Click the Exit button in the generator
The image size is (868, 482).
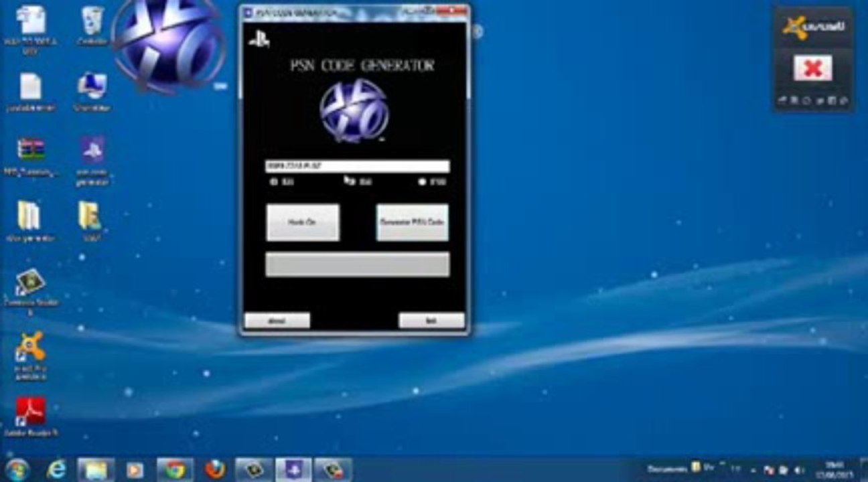[431, 321]
